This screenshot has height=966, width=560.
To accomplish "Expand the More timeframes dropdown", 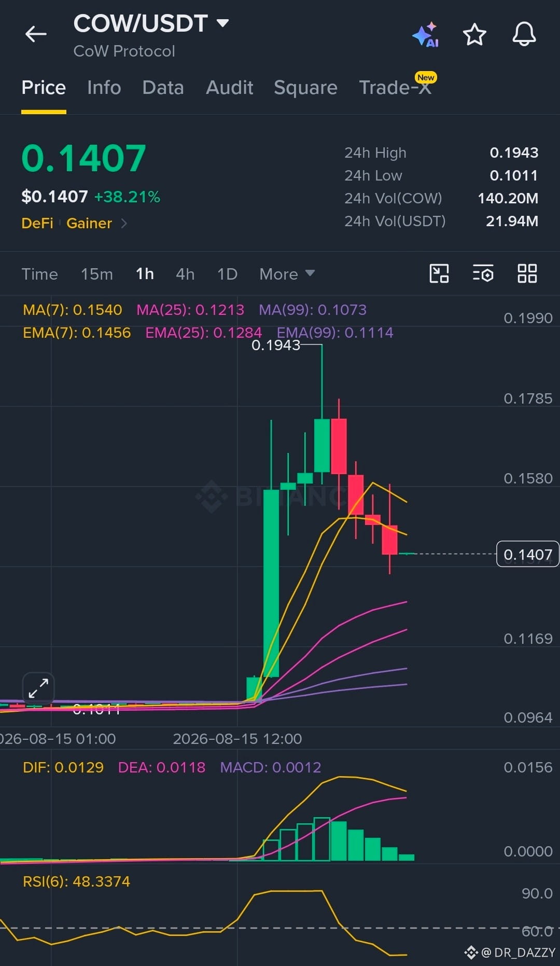I will pyautogui.click(x=287, y=274).
